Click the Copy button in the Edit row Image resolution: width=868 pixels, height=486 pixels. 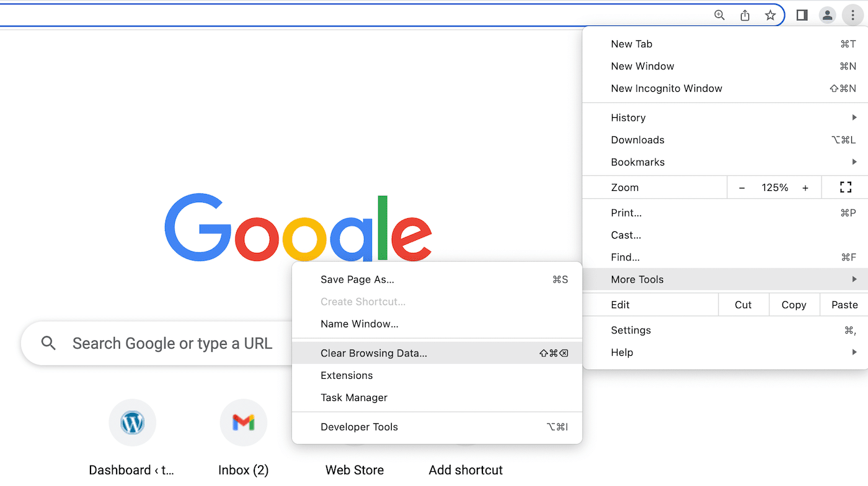coord(794,304)
